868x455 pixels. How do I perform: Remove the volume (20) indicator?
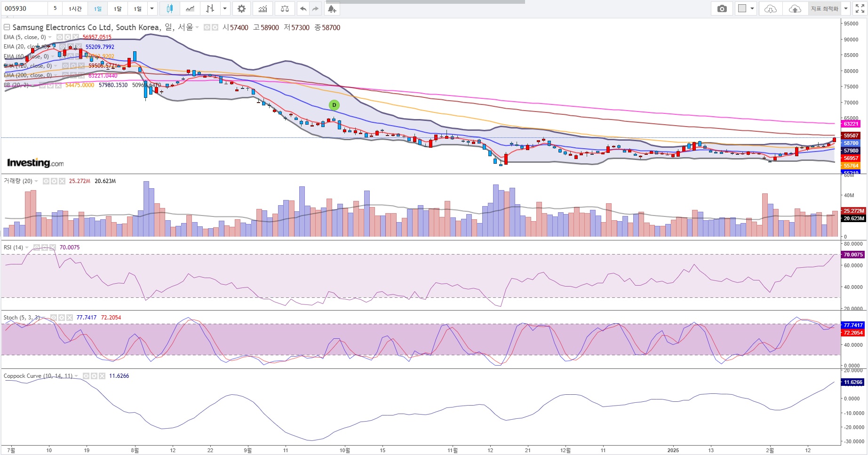click(61, 181)
